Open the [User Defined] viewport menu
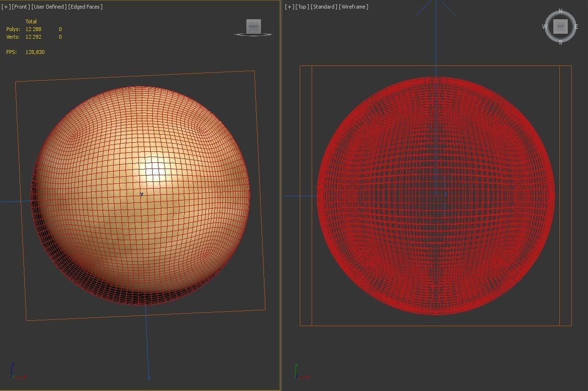This screenshot has width=588, height=391. [x=49, y=7]
